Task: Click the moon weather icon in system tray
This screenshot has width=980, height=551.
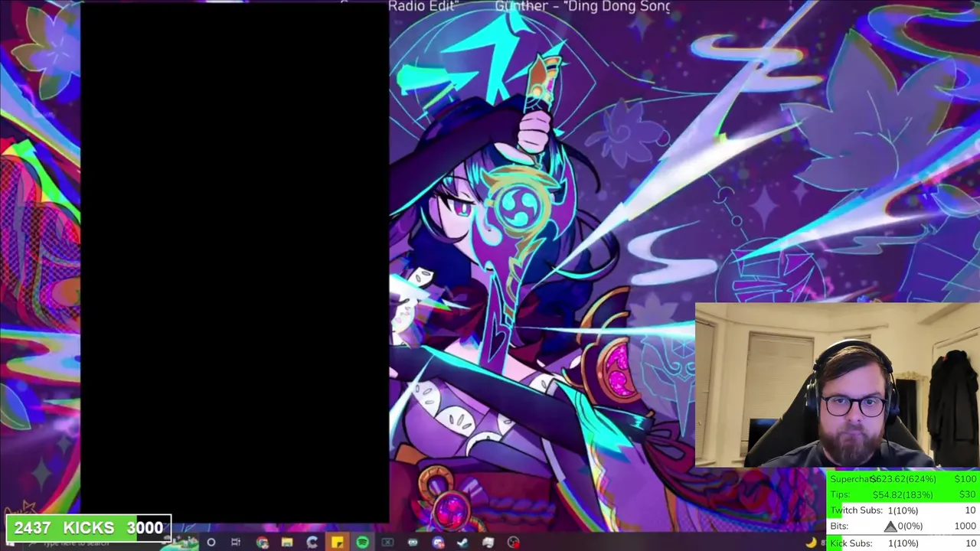Action: pos(811,543)
